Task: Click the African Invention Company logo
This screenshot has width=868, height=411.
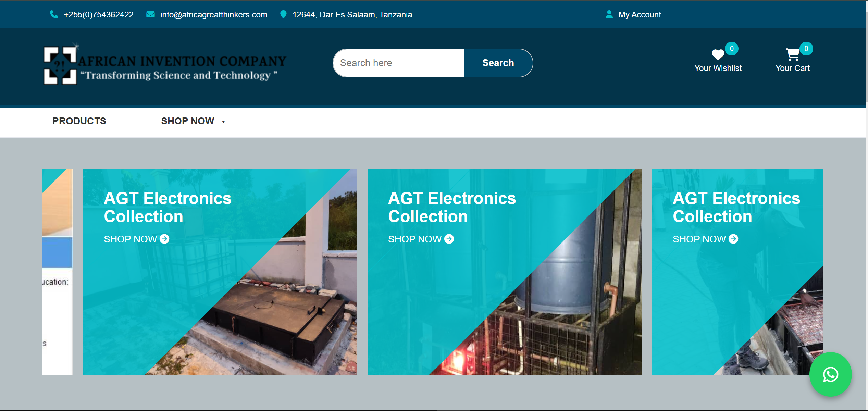Action: click(x=164, y=65)
